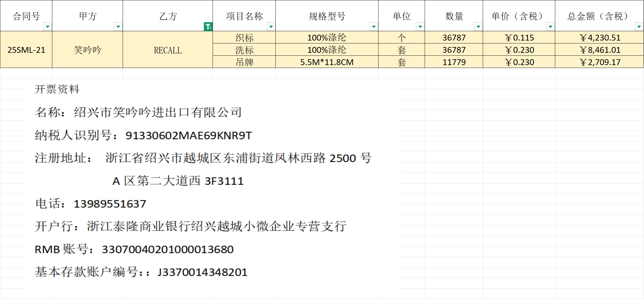Open the 数量 column filter arrow
The height and width of the screenshot is (299, 644).
coord(478,27)
